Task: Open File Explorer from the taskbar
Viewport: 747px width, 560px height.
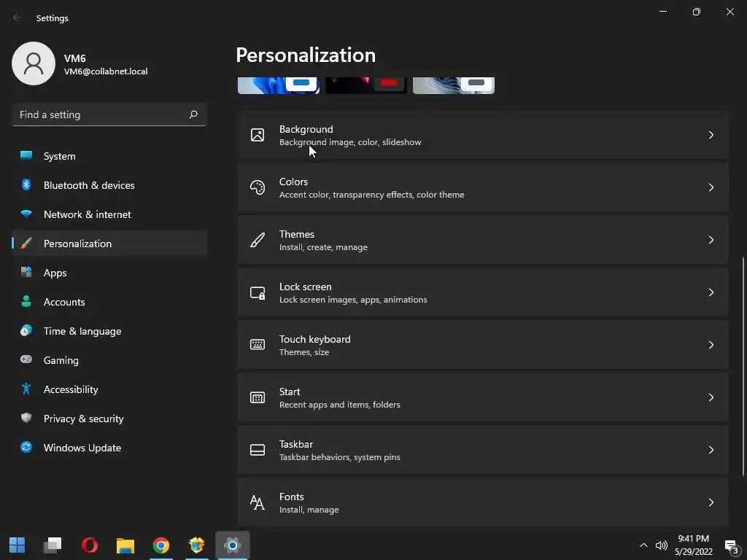Action: (x=125, y=545)
